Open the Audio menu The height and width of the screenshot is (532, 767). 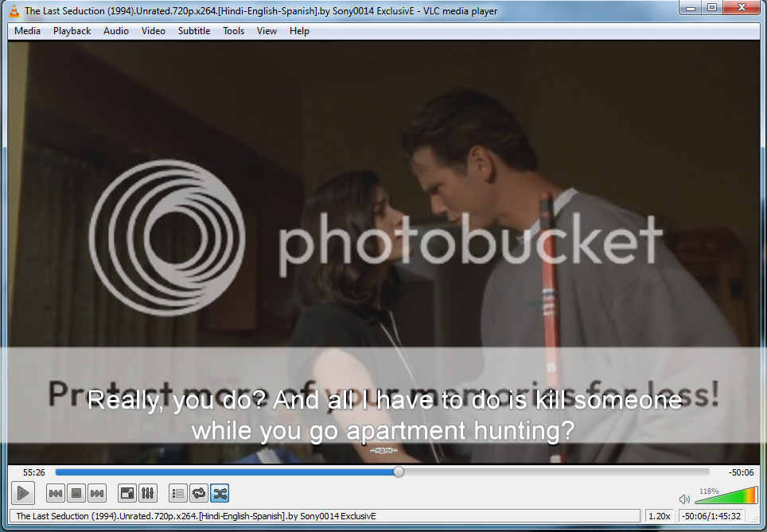click(116, 31)
